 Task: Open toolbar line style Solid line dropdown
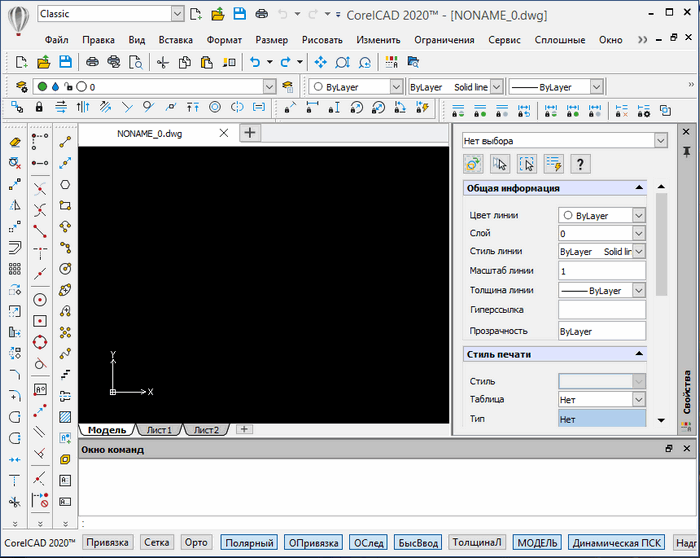pos(496,87)
